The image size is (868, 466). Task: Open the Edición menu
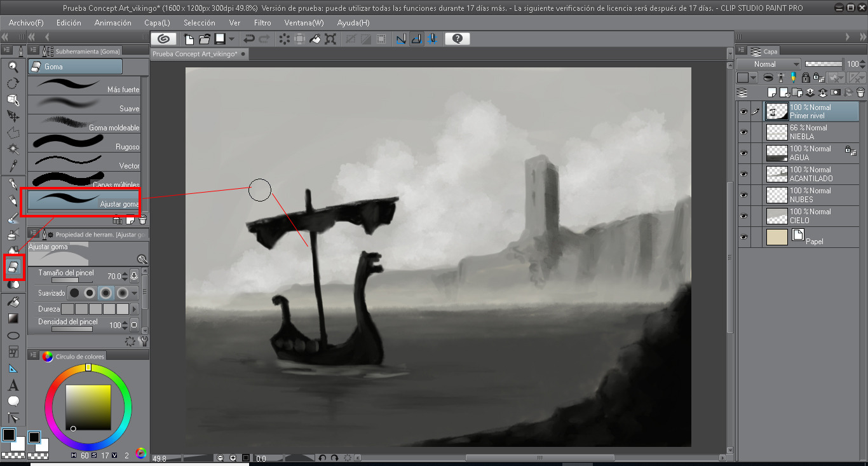tap(69, 23)
